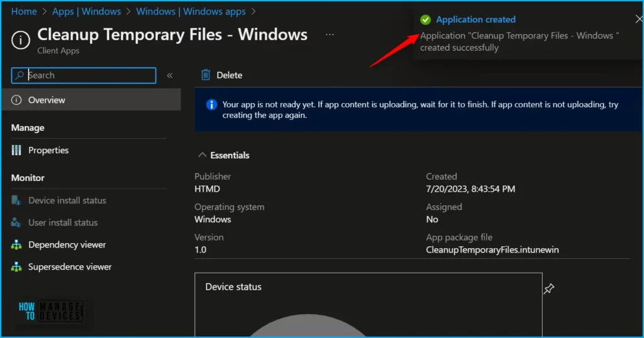This screenshot has height=338, width=644.
Task: Click the Client Apps subtitle
Action: (x=58, y=50)
